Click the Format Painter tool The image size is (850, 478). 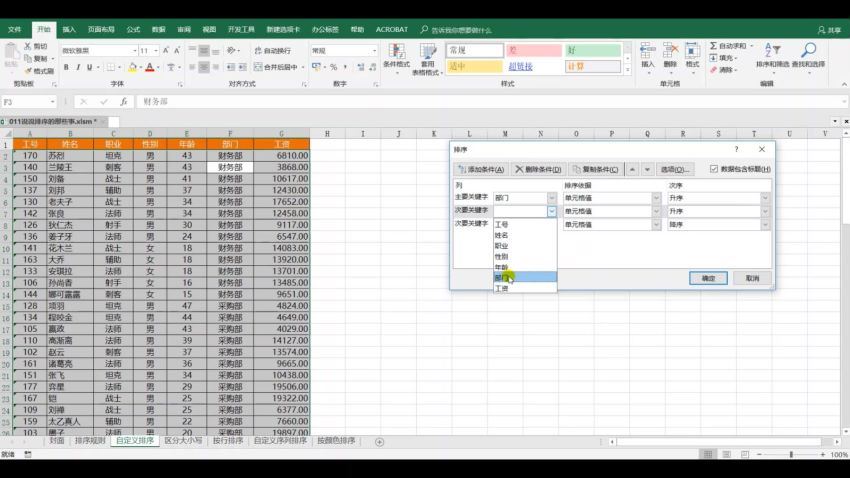40,71
